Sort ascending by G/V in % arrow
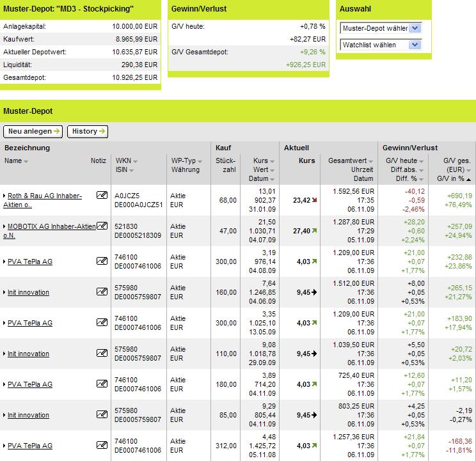Viewport: 476px width, 461px height. 468,180
